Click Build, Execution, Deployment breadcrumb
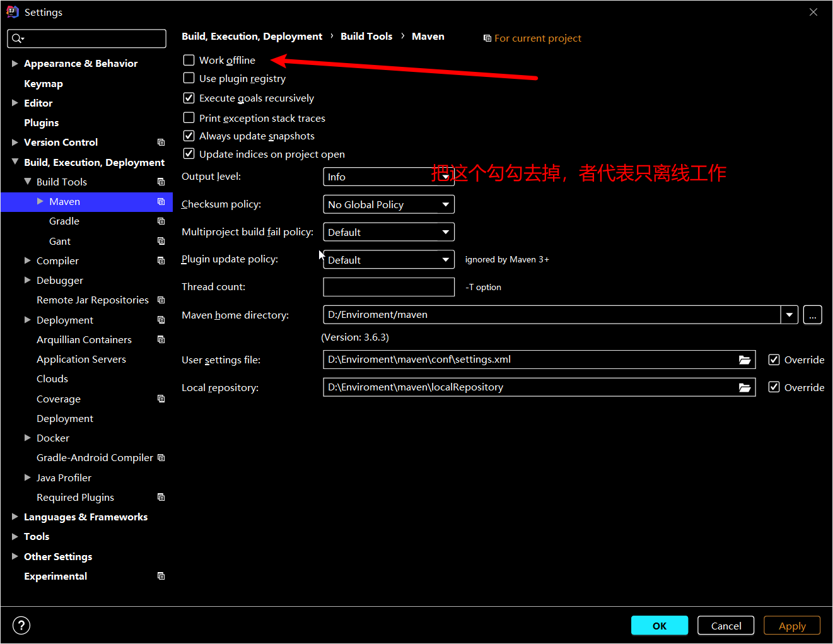833x644 pixels. pos(252,37)
